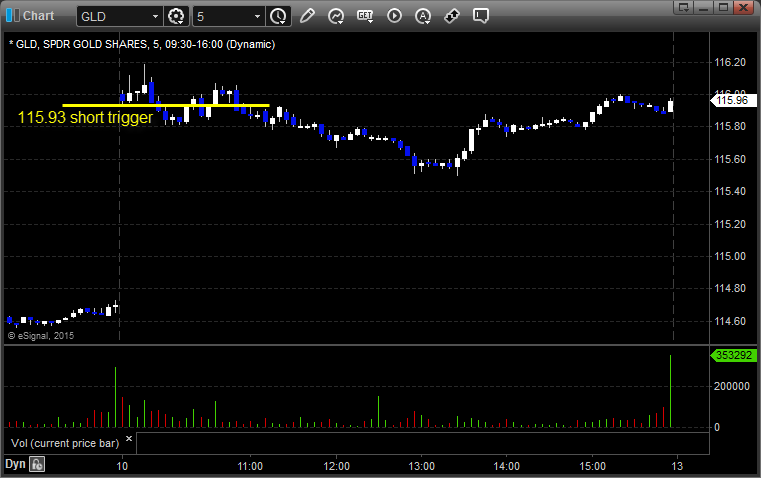
Task: Select the yellow short trigger line
Action: point(165,105)
